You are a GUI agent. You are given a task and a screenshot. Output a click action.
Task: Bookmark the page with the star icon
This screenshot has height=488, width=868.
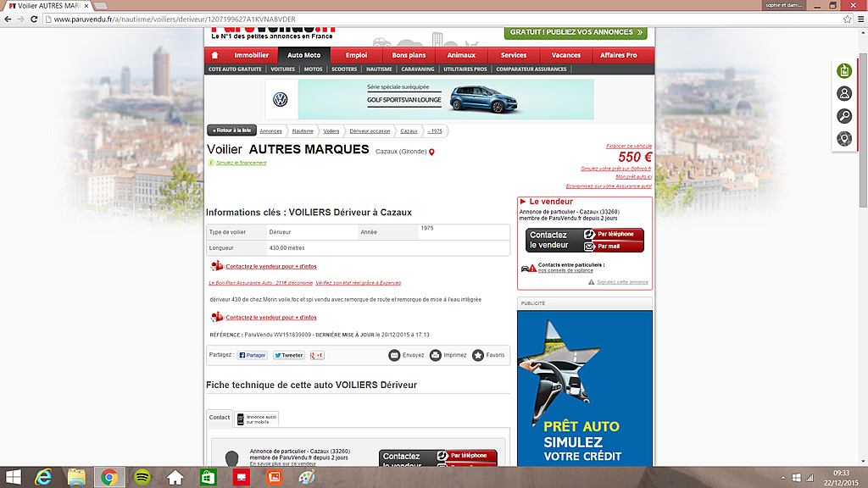[848, 19]
